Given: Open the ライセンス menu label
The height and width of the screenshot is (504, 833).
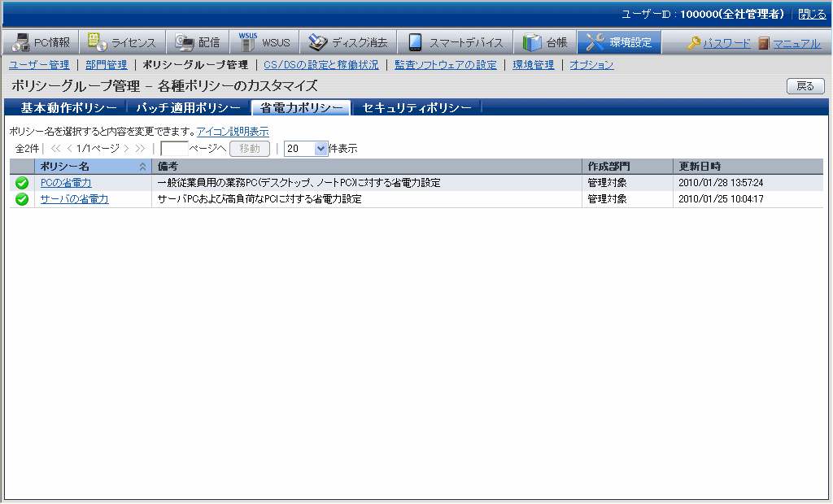Looking at the screenshot, I should pyautogui.click(x=133, y=42).
